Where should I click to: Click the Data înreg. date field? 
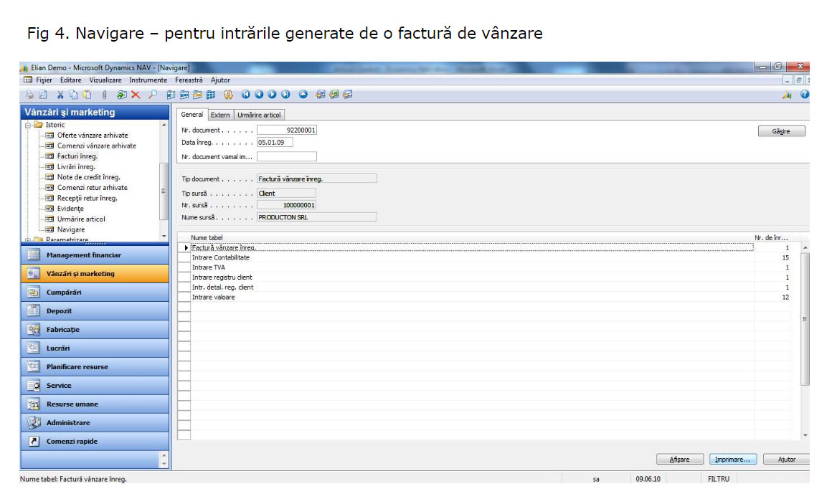click(x=274, y=143)
